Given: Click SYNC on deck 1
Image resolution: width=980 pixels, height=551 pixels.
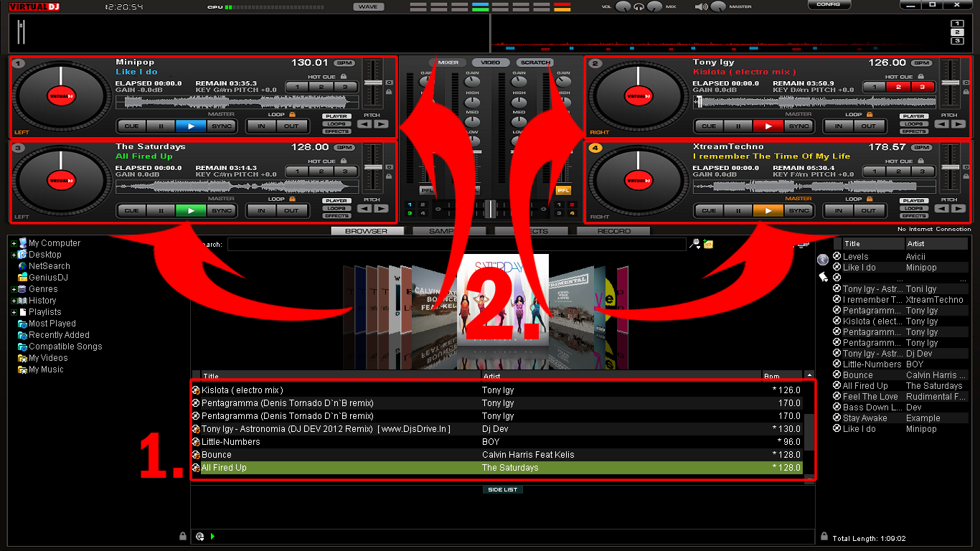Looking at the screenshot, I should (222, 126).
